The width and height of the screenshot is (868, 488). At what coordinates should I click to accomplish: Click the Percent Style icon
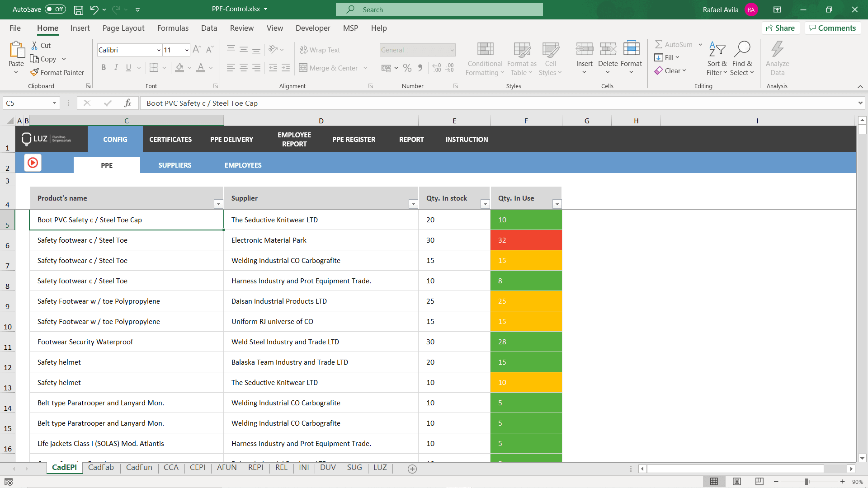[407, 68]
